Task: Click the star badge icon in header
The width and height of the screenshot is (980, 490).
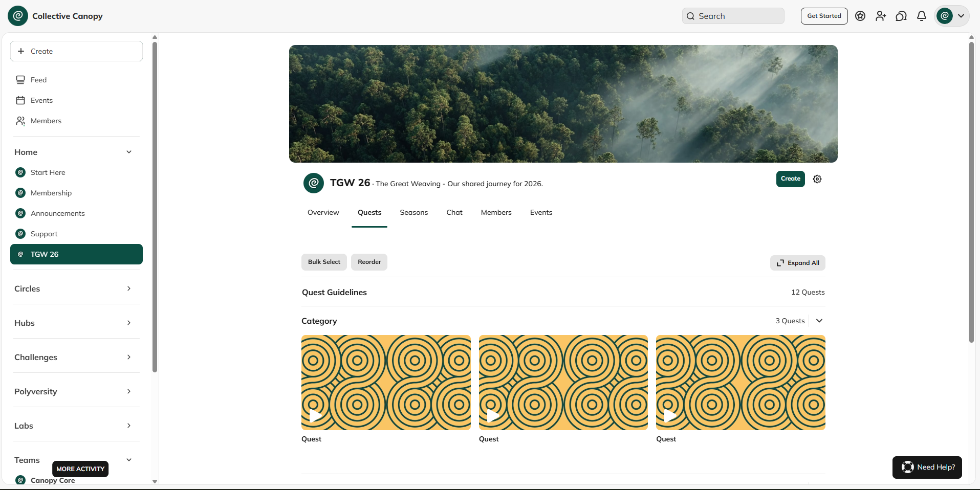Action: (860, 16)
